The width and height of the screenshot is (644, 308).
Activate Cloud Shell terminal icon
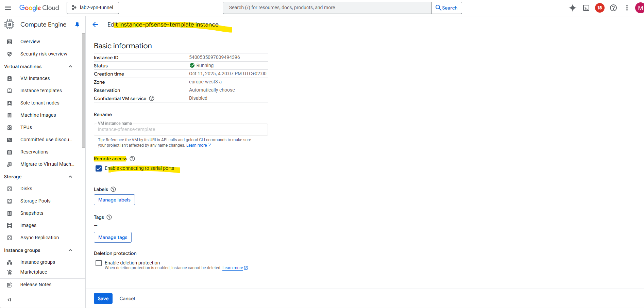coord(586,8)
